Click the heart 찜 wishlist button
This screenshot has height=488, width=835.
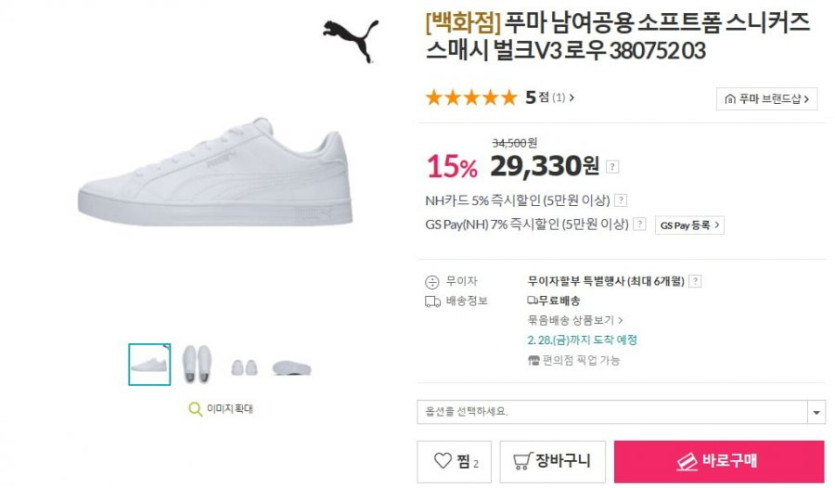(x=455, y=462)
